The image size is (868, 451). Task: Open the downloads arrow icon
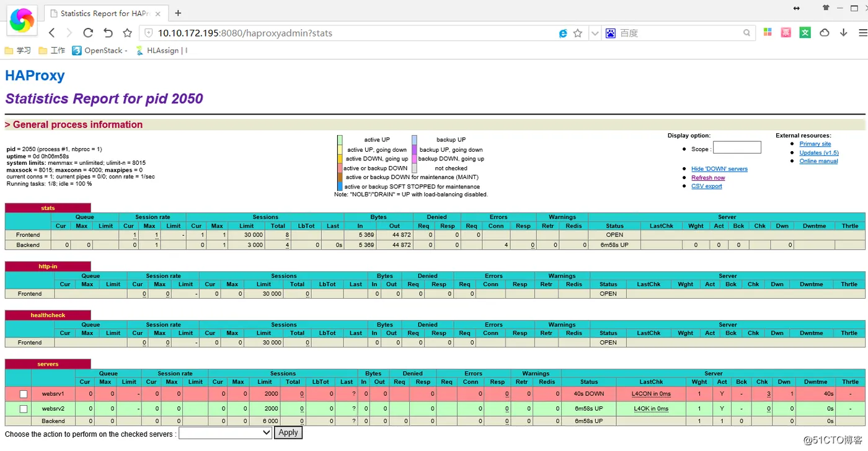844,32
